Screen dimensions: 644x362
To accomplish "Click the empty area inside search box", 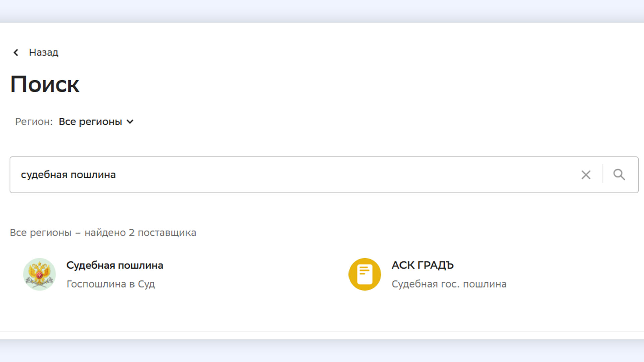I will point(335,175).
